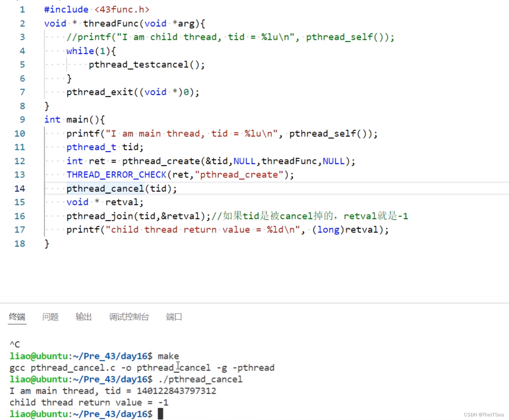Viewport: 509px width, 420px height.
Task: Click the "child thread return value" printf string
Action: (x=203, y=230)
